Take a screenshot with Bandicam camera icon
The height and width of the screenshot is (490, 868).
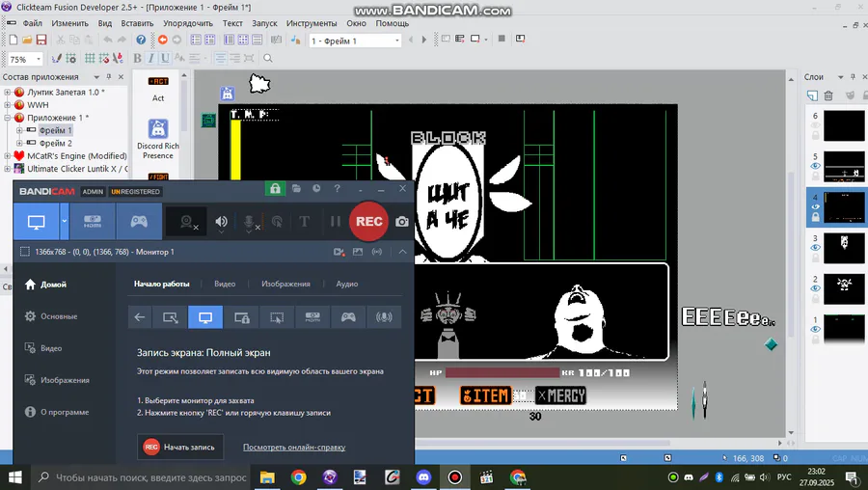pyautogui.click(x=402, y=222)
